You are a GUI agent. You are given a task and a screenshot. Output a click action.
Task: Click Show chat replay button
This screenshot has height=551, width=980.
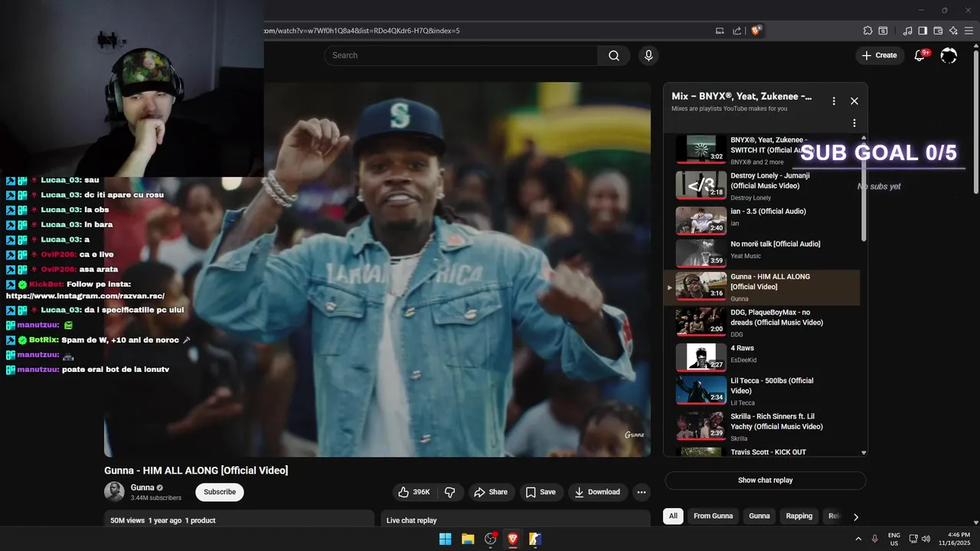[765, 480]
